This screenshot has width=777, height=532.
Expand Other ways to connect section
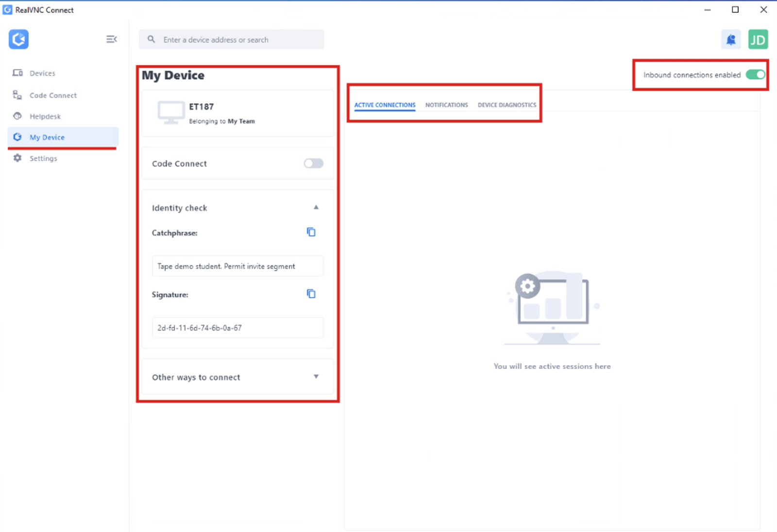(x=316, y=377)
